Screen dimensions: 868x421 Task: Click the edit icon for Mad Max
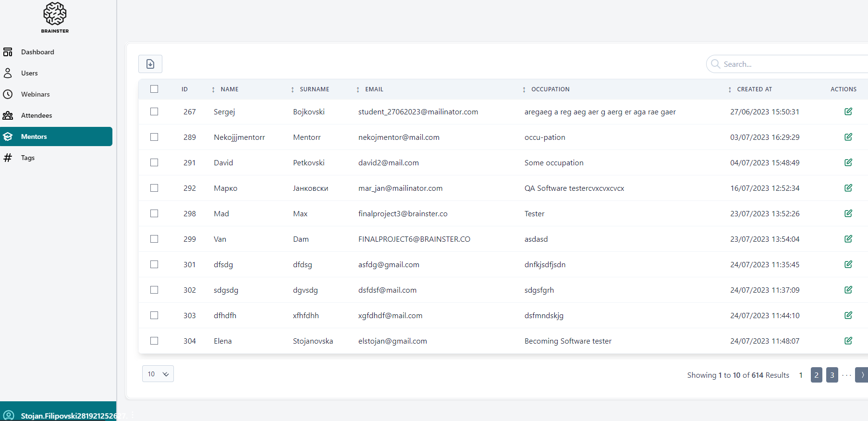(848, 213)
